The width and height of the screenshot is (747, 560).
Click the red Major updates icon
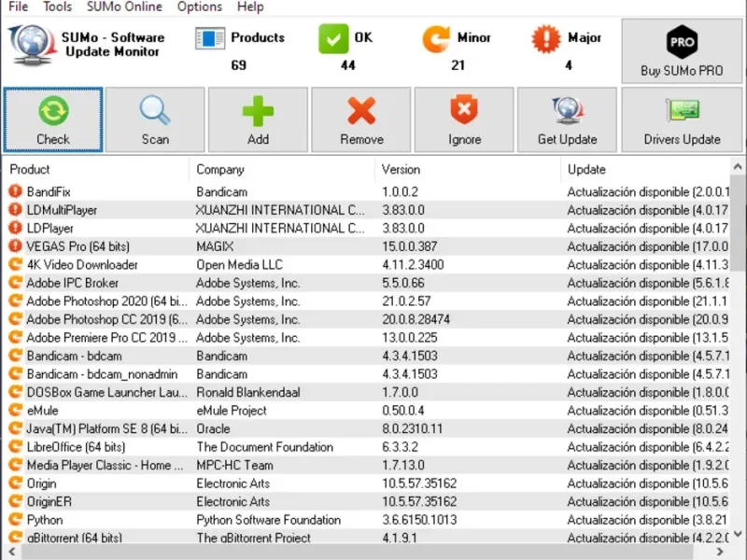pos(546,38)
